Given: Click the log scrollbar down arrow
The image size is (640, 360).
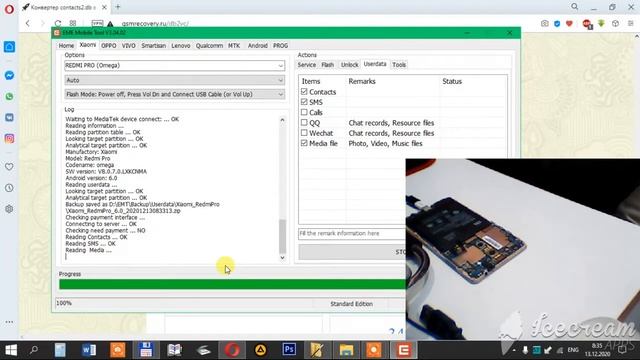Looking at the screenshot, I should 282,258.
